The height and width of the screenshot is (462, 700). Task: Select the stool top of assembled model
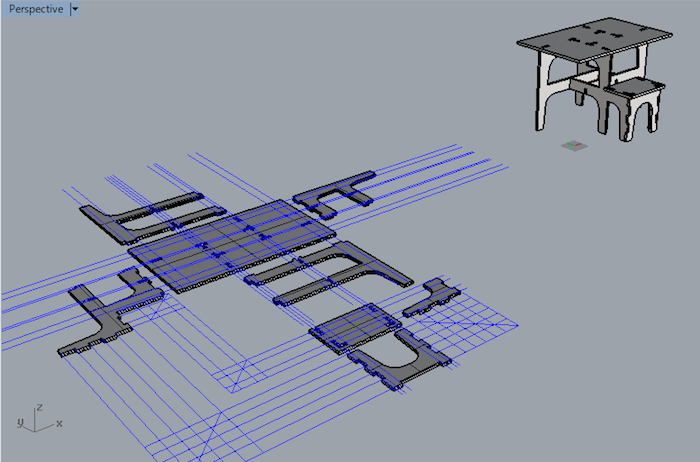click(x=634, y=87)
